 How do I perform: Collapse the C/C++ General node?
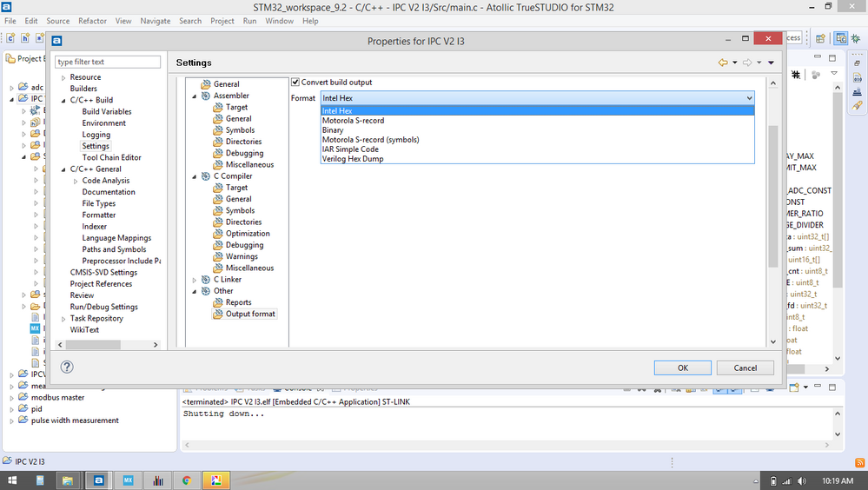63,169
